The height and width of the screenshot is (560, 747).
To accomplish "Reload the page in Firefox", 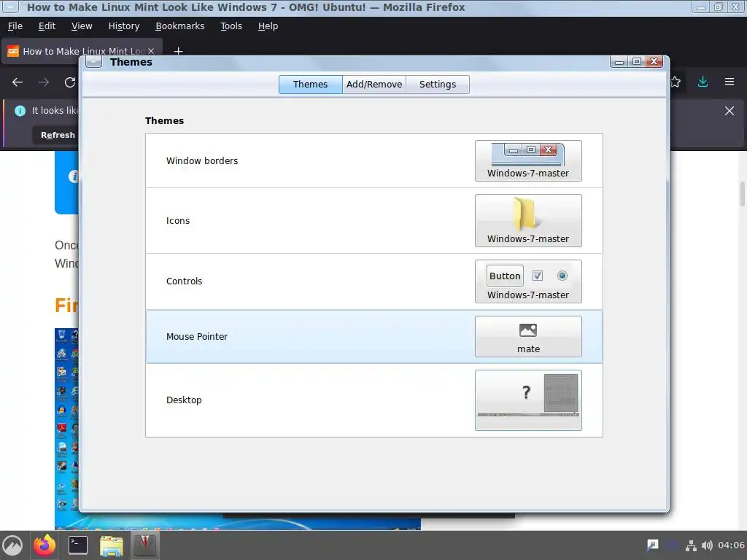I will 70,82.
